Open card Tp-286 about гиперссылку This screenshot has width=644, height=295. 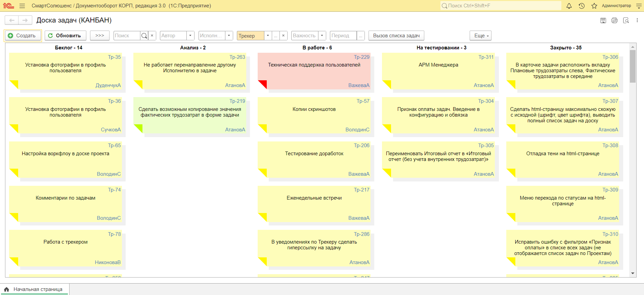pyautogui.click(x=314, y=248)
